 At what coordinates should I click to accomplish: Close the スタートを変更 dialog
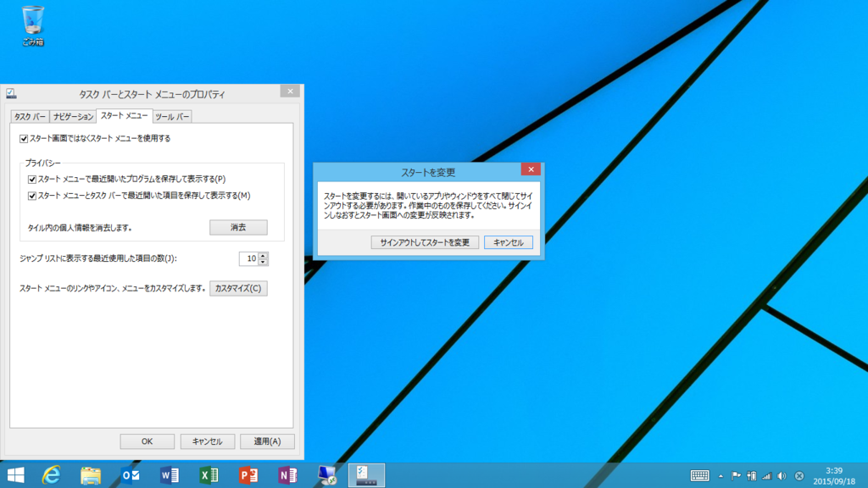531,169
